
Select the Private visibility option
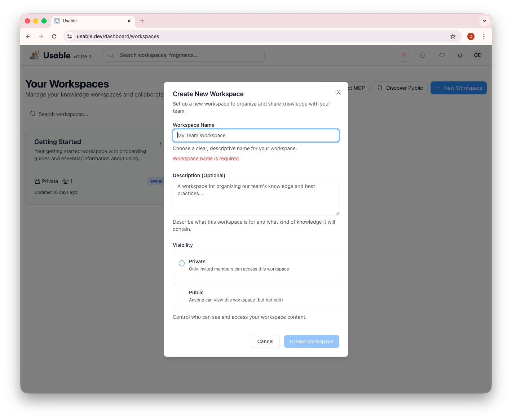(181, 263)
